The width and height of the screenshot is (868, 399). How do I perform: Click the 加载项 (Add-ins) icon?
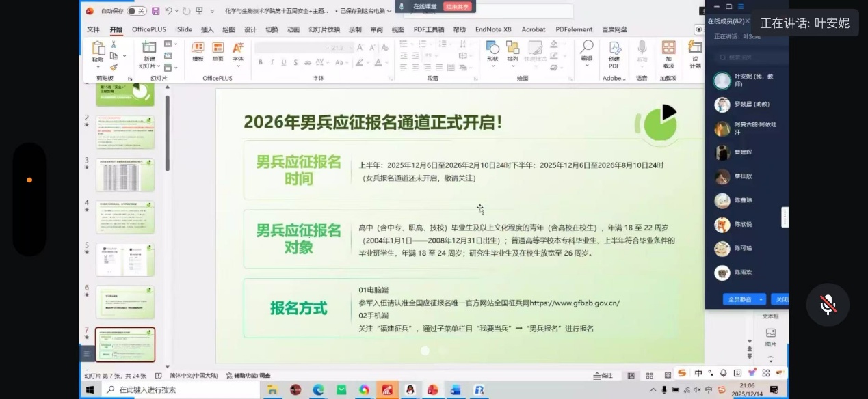(x=668, y=49)
